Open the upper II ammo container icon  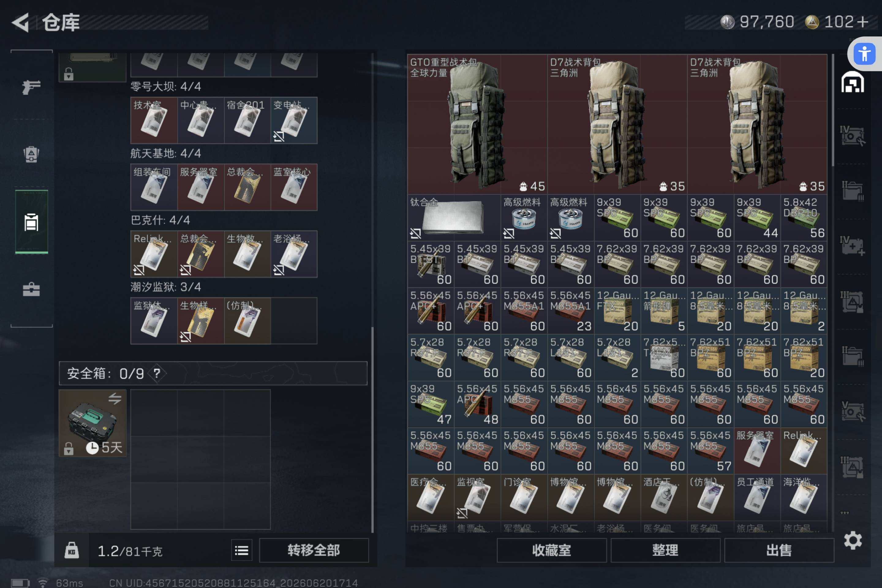tap(852, 191)
